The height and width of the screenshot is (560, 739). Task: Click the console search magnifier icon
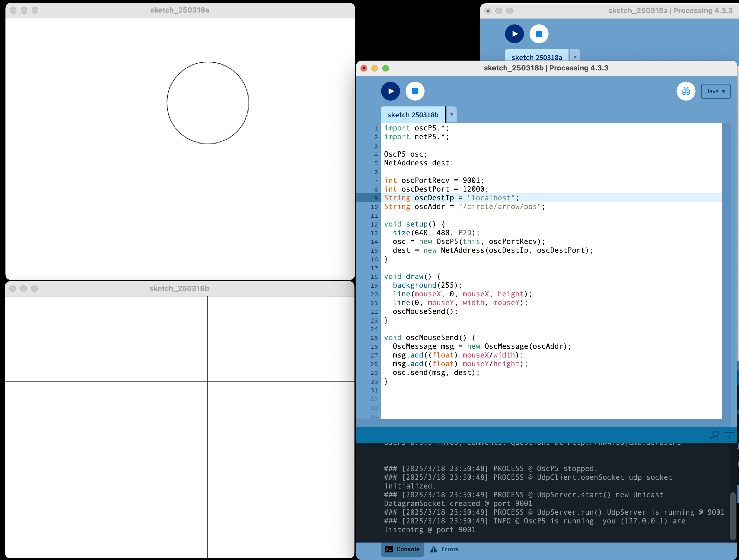point(714,435)
